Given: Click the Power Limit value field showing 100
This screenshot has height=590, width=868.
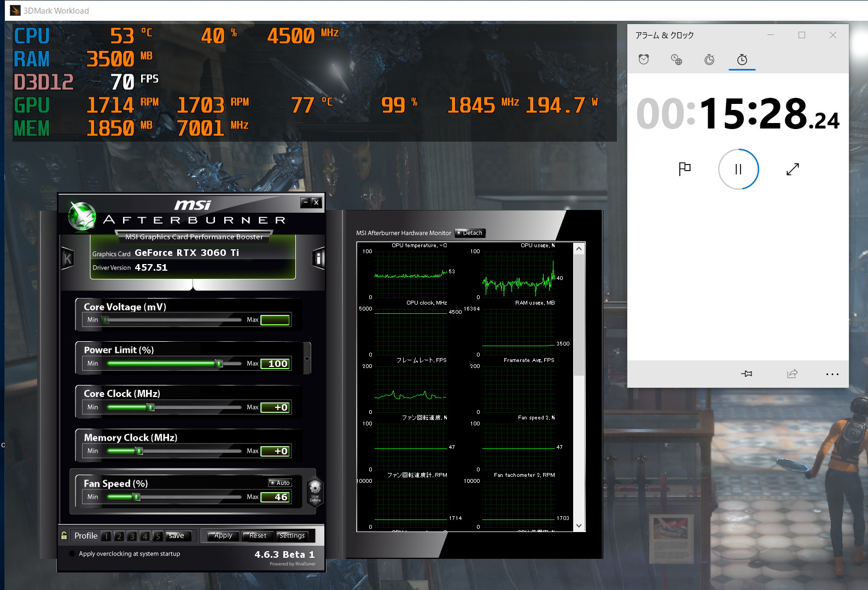Looking at the screenshot, I should 275,364.
